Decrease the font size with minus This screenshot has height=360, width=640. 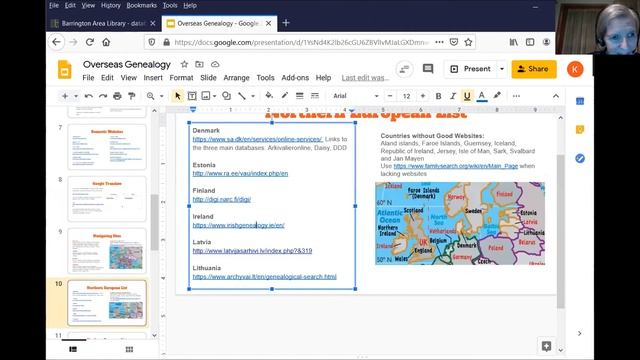pos(390,96)
